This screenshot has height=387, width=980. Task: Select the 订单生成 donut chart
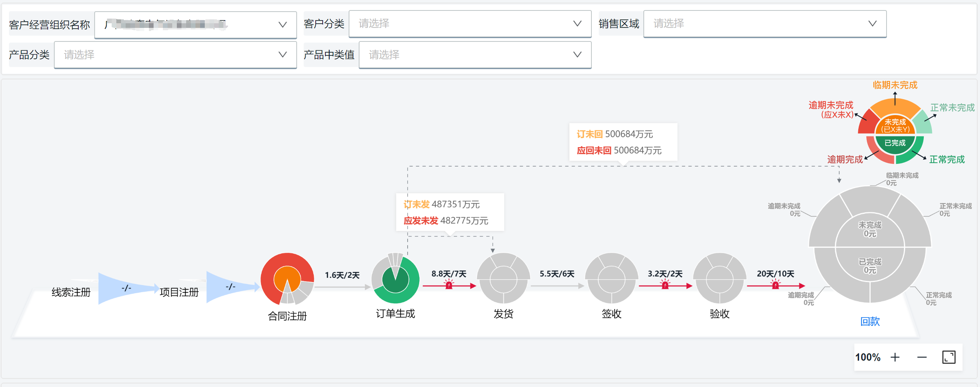click(x=395, y=278)
